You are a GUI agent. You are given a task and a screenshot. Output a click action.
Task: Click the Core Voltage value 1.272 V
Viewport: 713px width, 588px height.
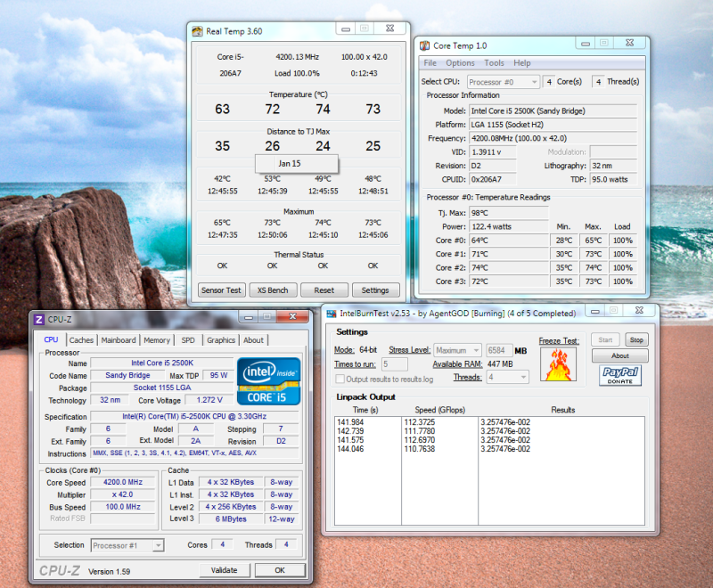tap(209, 400)
